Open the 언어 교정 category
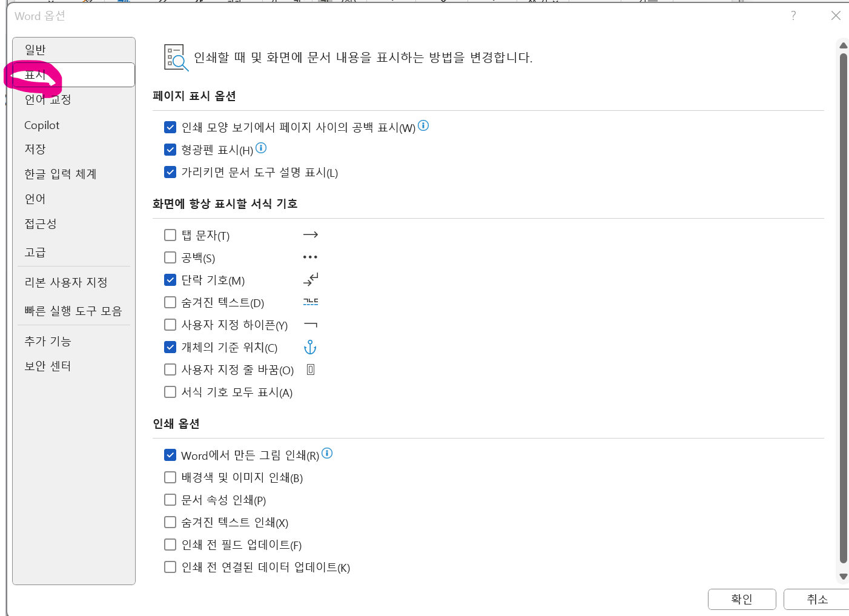 (73, 99)
